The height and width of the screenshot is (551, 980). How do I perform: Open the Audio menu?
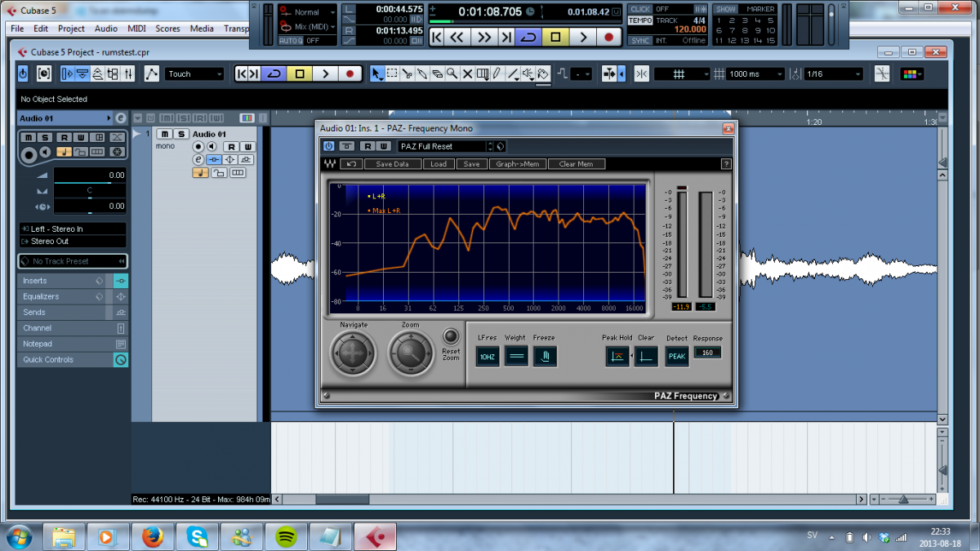(x=106, y=29)
